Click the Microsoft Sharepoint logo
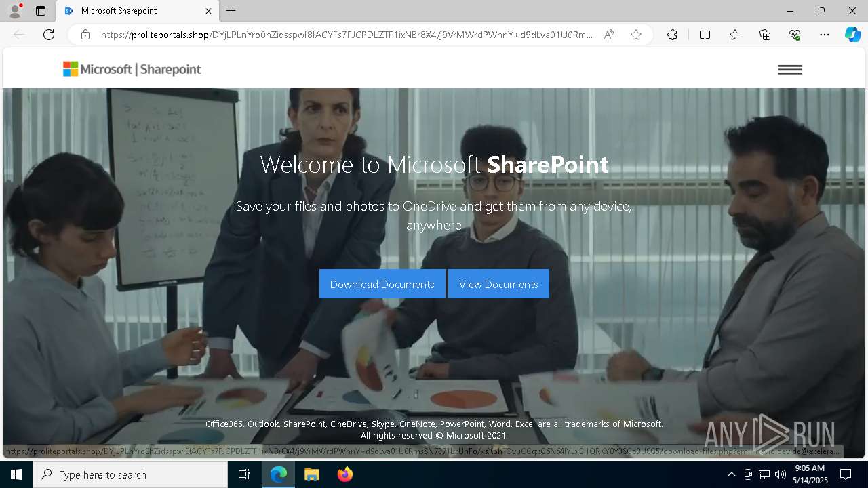 pos(132,69)
